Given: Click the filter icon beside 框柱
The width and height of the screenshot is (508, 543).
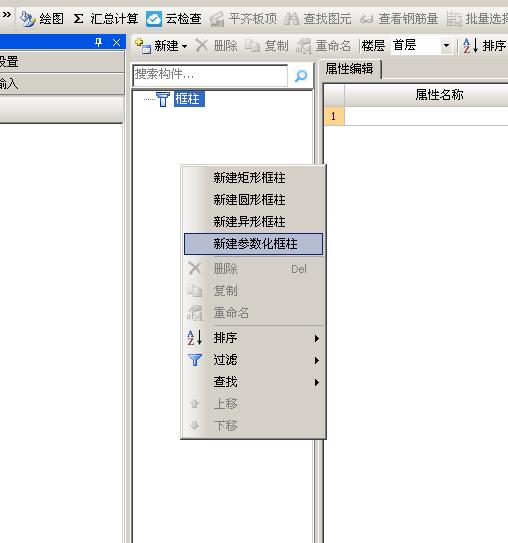Looking at the screenshot, I should pyautogui.click(x=163, y=99).
